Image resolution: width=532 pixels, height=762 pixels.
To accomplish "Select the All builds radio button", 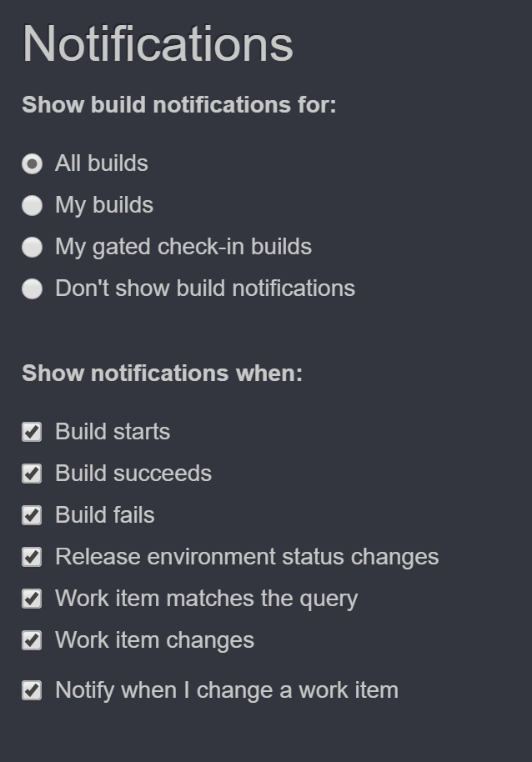I will [x=32, y=163].
